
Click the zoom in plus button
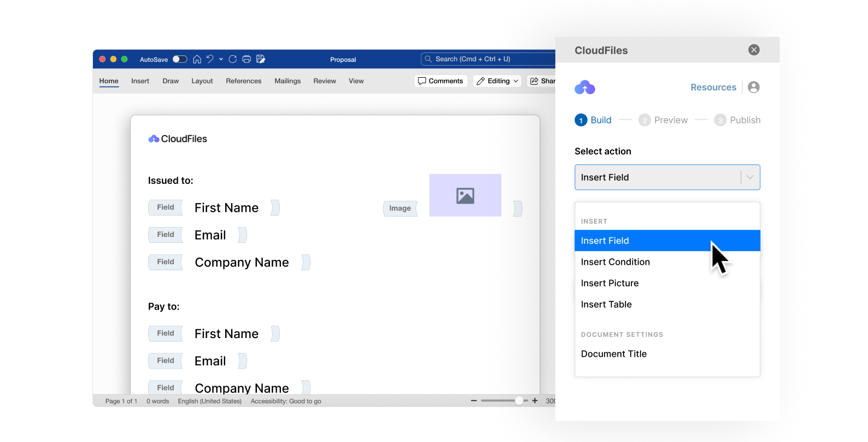pos(535,401)
